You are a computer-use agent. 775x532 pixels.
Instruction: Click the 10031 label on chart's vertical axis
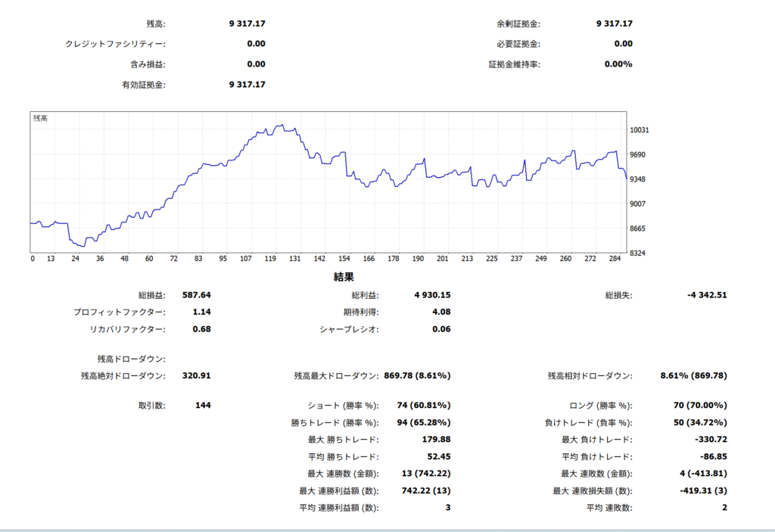[640, 130]
